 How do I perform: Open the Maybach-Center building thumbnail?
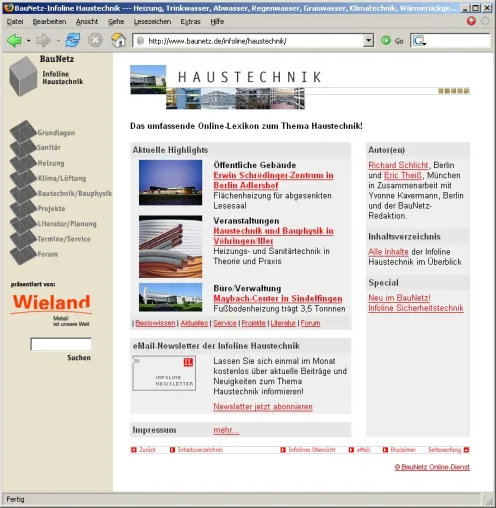tap(170, 297)
